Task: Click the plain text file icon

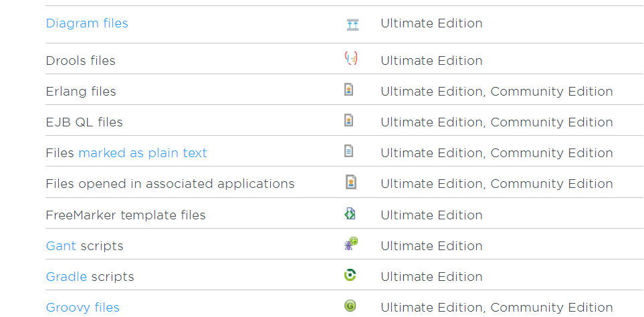Action: 348,150
